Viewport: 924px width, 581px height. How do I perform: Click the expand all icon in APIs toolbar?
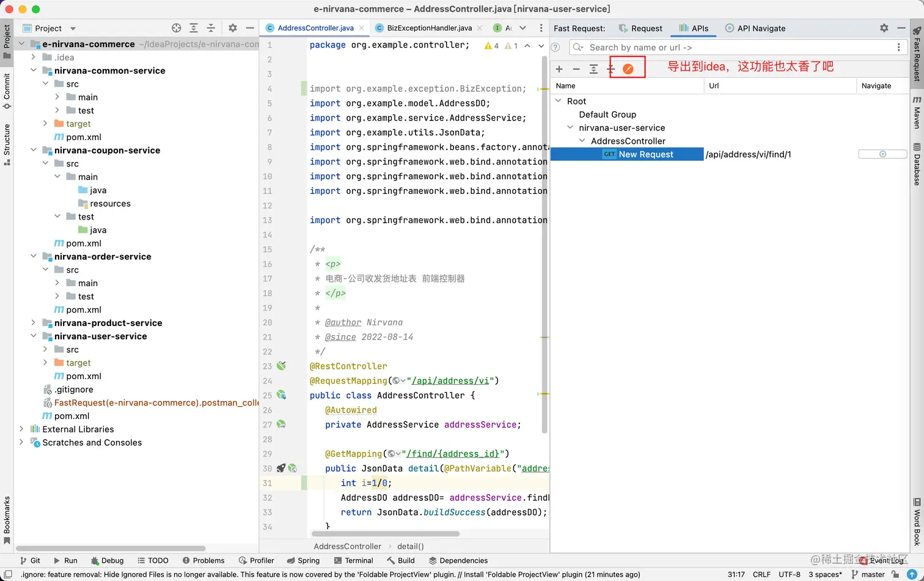593,69
